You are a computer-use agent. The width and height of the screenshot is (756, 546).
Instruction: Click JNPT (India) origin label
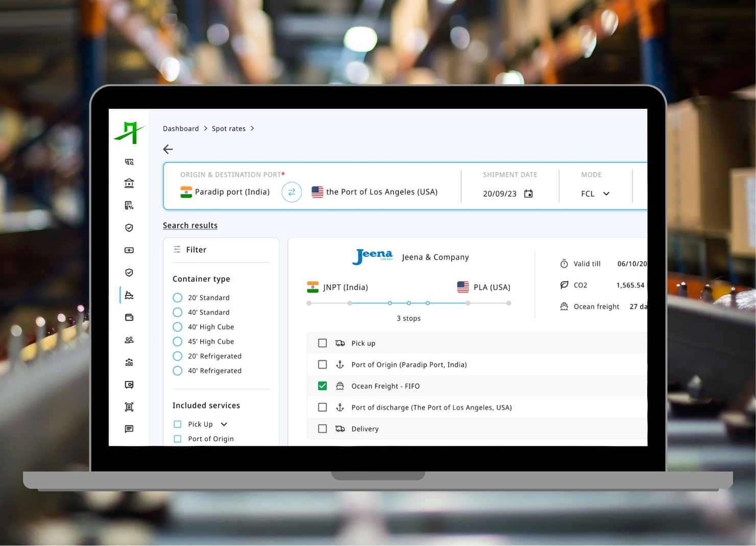coord(345,288)
